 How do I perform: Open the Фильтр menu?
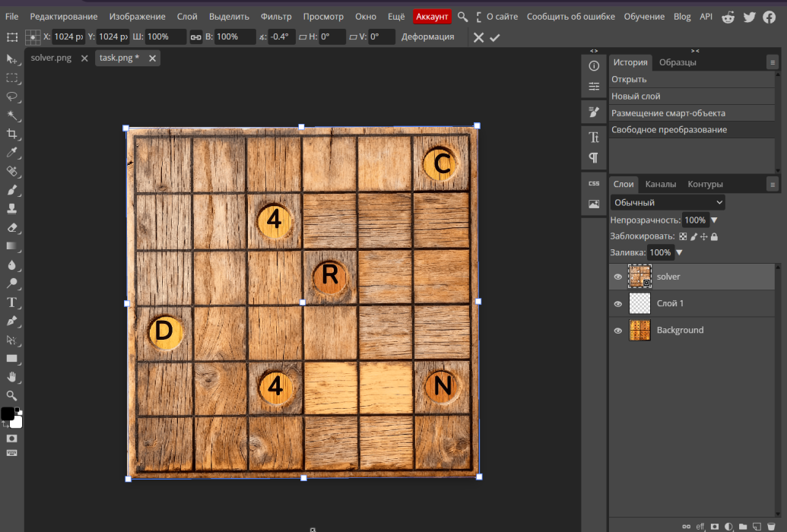276,17
